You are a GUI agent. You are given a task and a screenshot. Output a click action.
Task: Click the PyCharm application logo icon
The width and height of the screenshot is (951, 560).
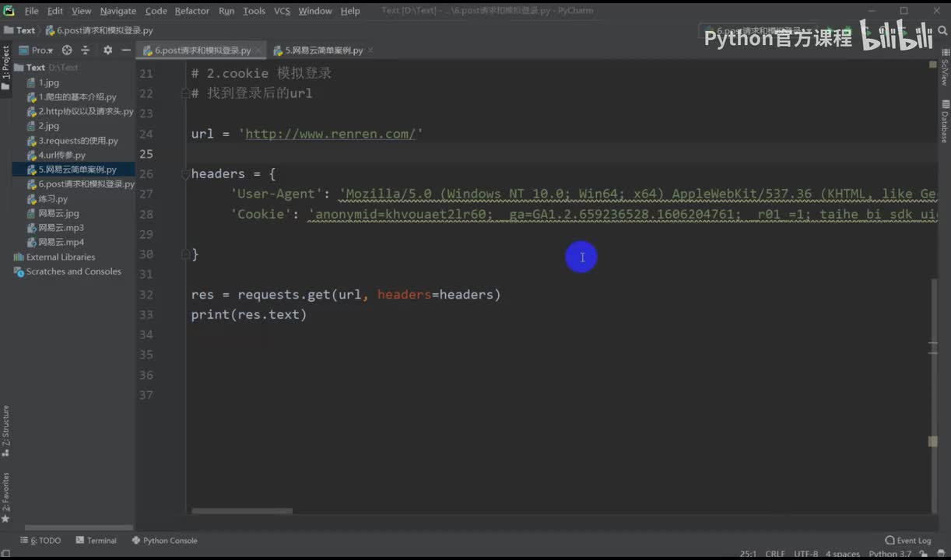point(9,10)
